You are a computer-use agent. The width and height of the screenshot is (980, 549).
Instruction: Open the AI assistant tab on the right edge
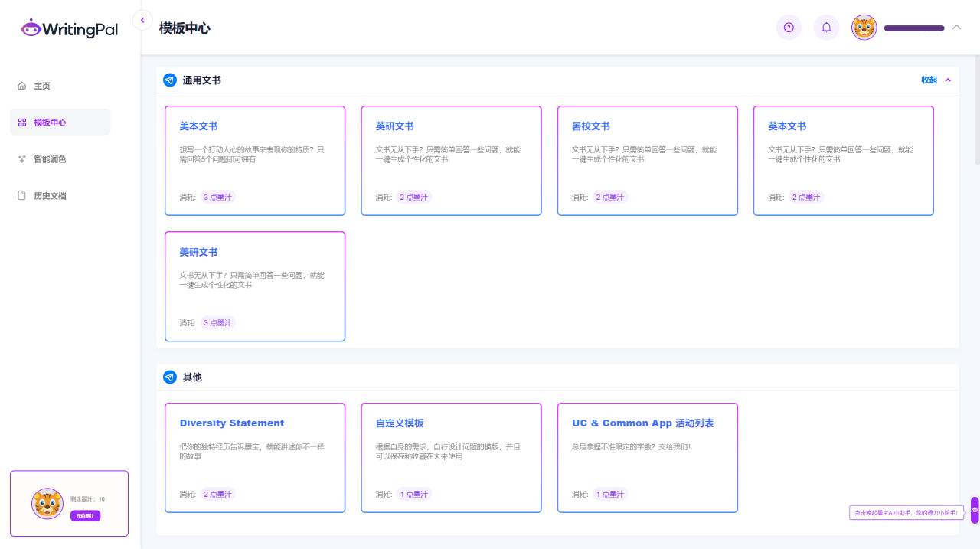[x=974, y=510]
